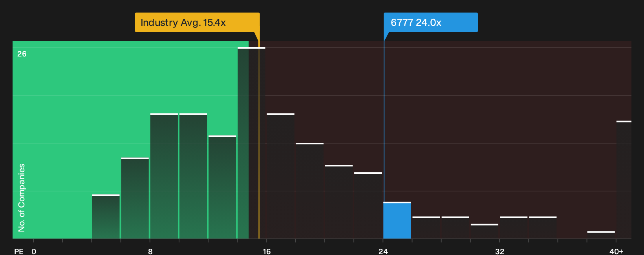Viewport: 644px width, 255px height.
Task: Click the x-axis label 8
Action: pos(150,251)
